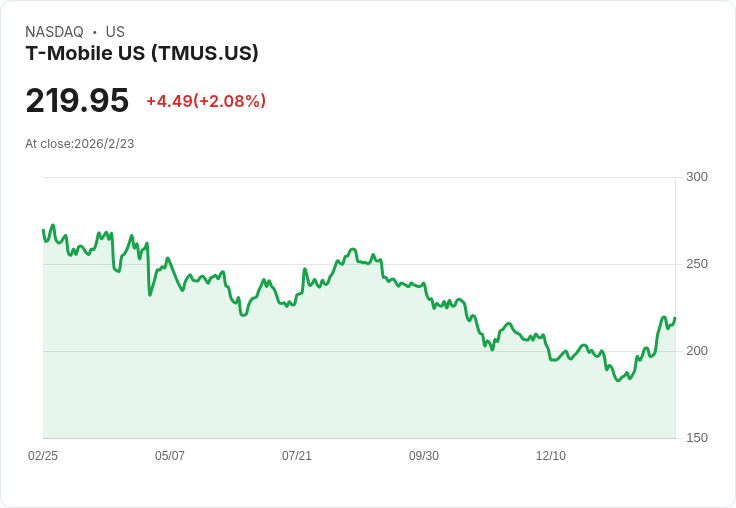Select the 200 y-axis label
This screenshot has width=736, height=508.
pos(697,351)
